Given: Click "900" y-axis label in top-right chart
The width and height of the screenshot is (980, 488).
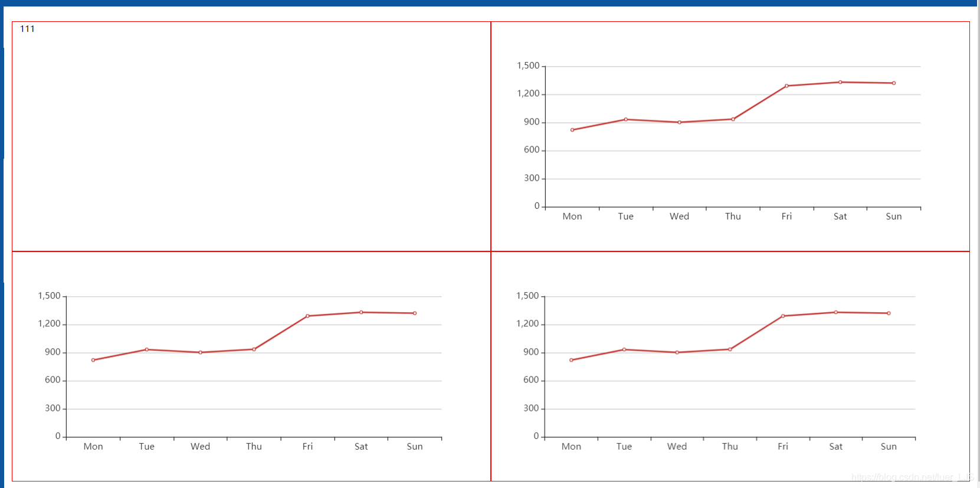Looking at the screenshot, I should click(x=532, y=122).
